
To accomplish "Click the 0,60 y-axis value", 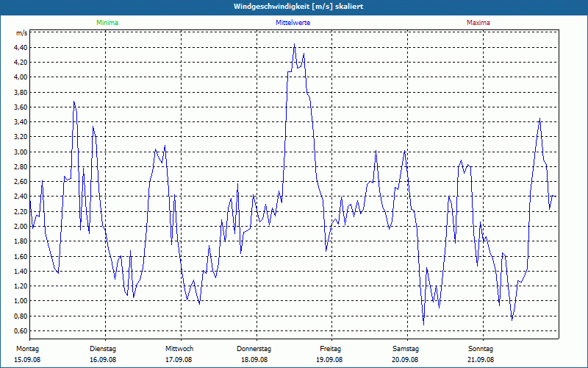I will [21, 330].
